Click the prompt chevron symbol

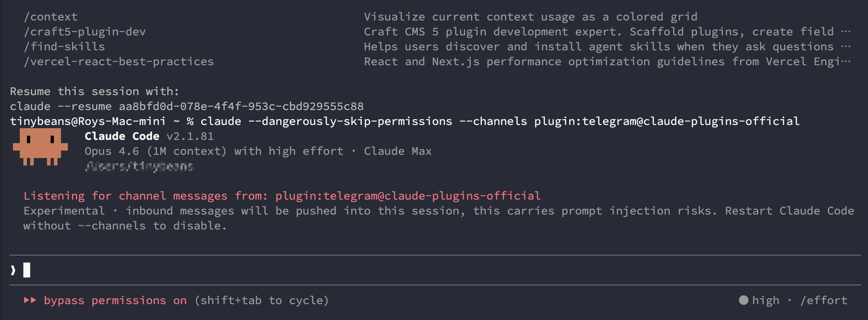13,270
